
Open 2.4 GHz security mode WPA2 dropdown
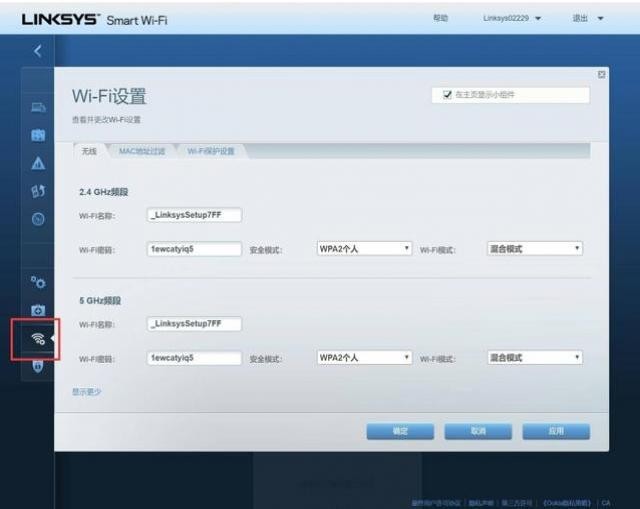364,249
